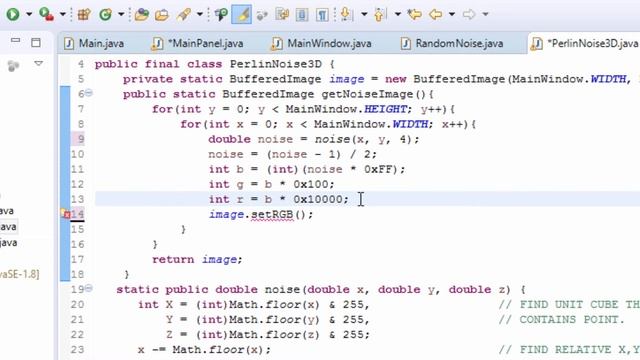640x360 pixels.
Task: Select the JavaSE-1.8 library entry in left panel
Action: pos(20,274)
